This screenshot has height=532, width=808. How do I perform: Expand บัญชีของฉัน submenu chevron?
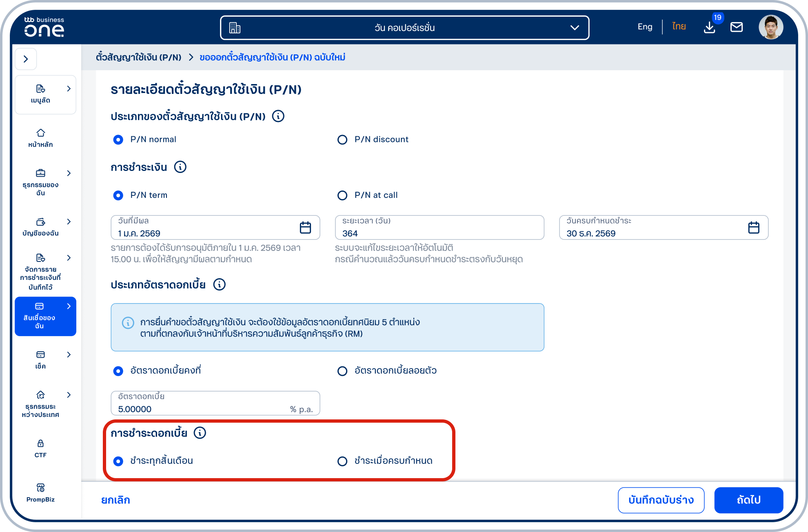pyautogui.click(x=69, y=222)
